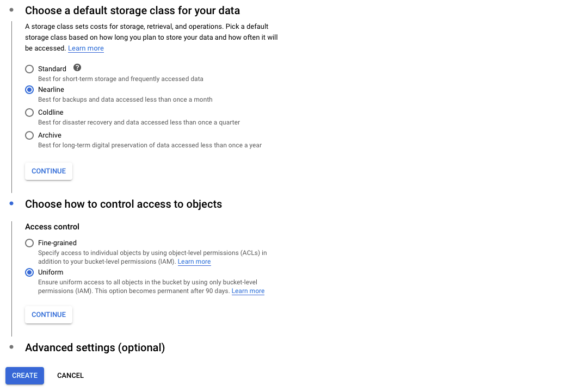
Task: Pick the Archive storage class option
Action: tap(29, 135)
